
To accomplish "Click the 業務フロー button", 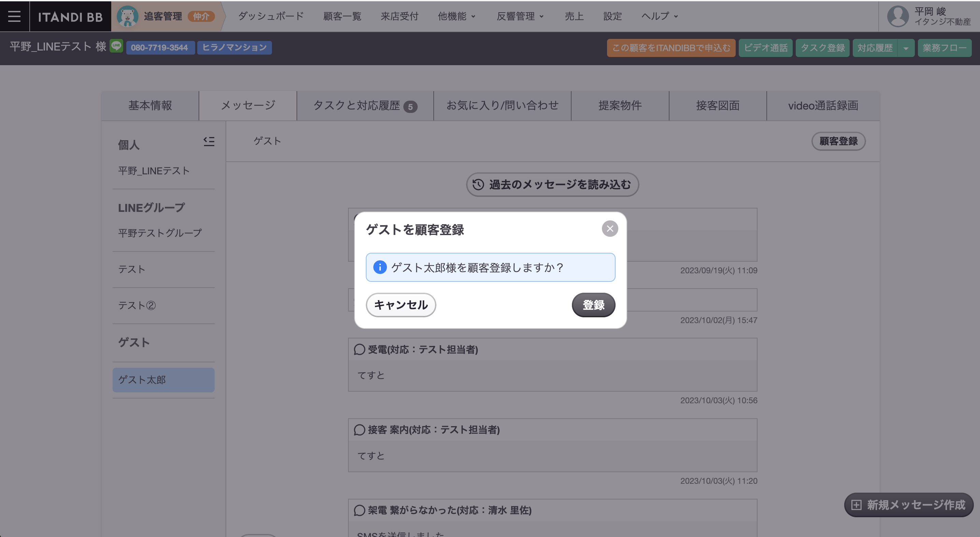I will 945,48.
